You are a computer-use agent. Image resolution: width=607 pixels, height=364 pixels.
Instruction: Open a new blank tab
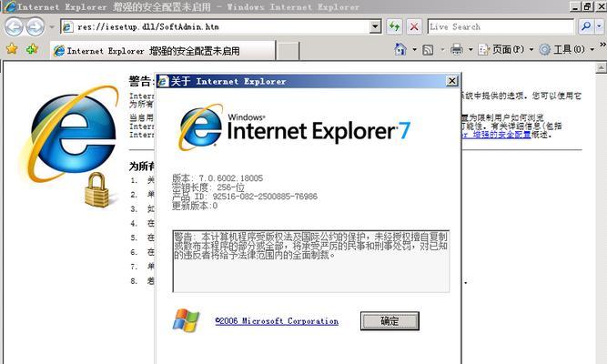coord(288,51)
